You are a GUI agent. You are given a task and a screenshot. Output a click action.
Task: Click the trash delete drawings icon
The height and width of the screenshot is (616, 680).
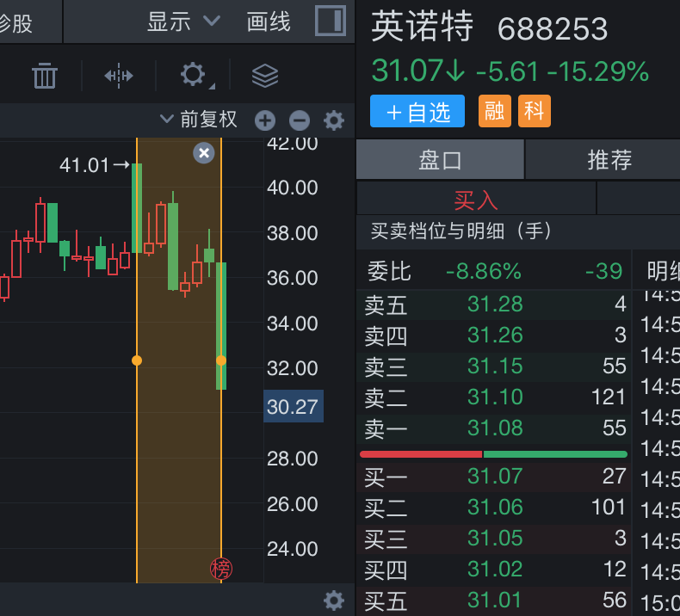click(45, 76)
